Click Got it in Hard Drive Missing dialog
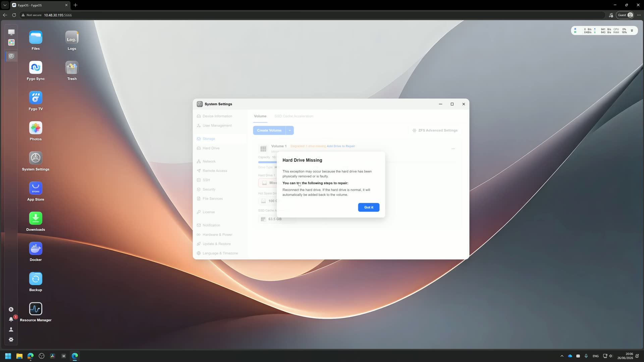 369,207
